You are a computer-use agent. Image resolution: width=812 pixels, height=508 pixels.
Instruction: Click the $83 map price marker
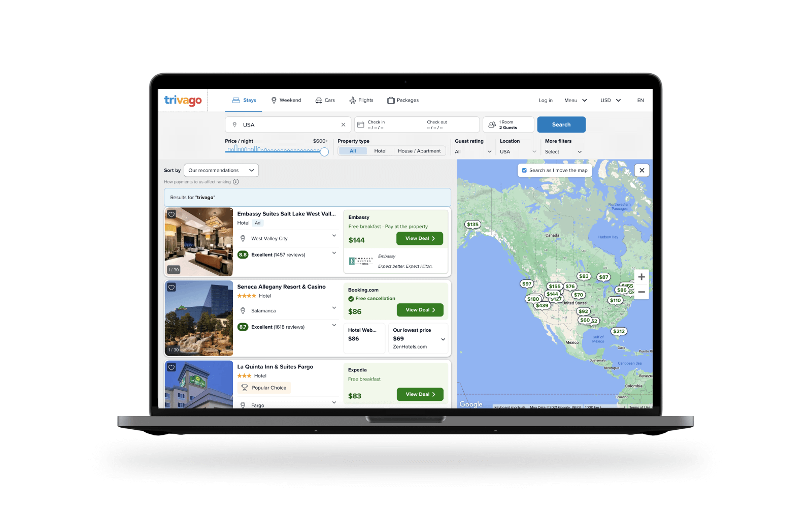pos(584,276)
